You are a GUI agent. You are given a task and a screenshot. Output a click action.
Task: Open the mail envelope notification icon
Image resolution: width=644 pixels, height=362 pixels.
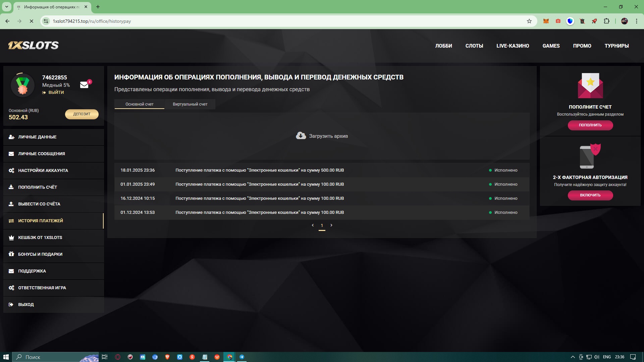84,85
